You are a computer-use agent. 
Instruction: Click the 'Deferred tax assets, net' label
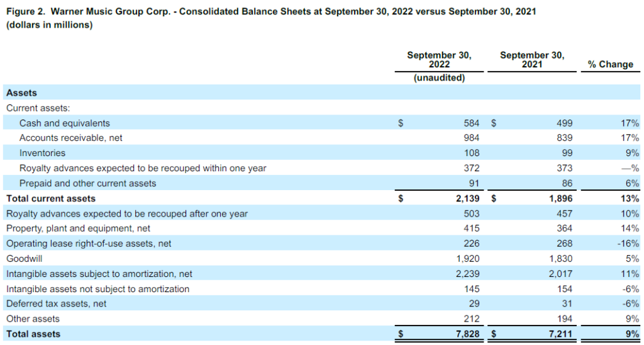(x=56, y=304)
